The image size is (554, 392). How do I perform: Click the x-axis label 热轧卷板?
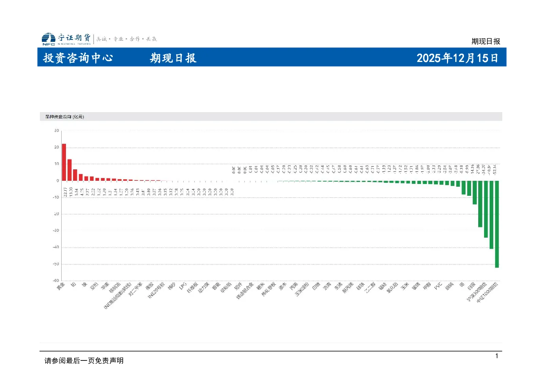269,289
